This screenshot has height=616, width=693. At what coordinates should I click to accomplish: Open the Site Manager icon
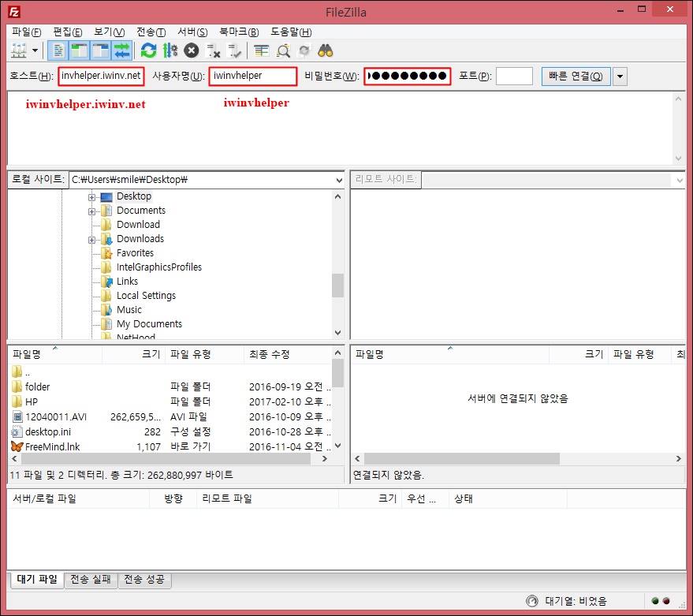19,50
